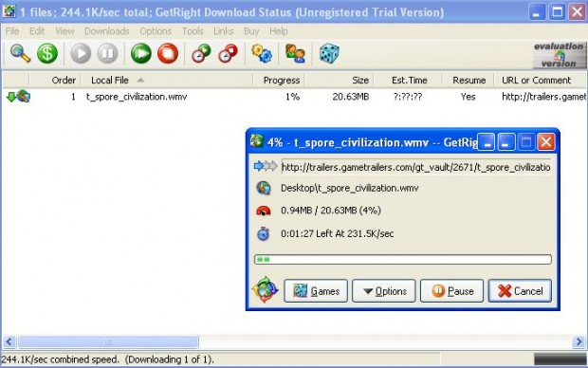The height and width of the screenshot is (368, 588).
Task: Click the Desktop\t_spore_civilization.wmv path text
Action: pyautogui.click(x=350, y=188)
